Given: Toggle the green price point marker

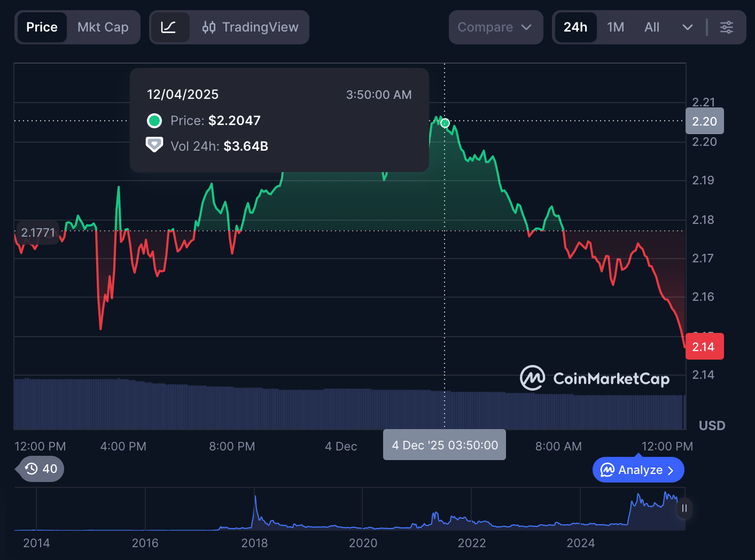Looking at the screenshot, I should [445, 123].
